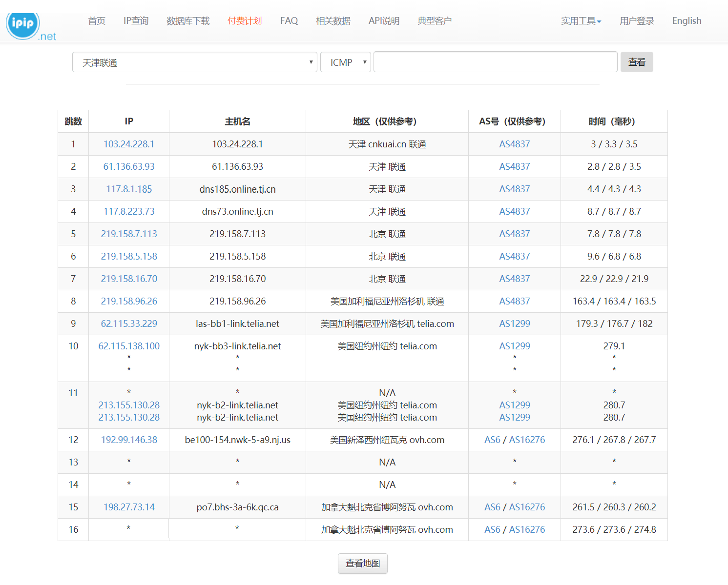Click the 时间（毫秒）column header
Viewport: 728px width, 585px height.
(614, 121)
